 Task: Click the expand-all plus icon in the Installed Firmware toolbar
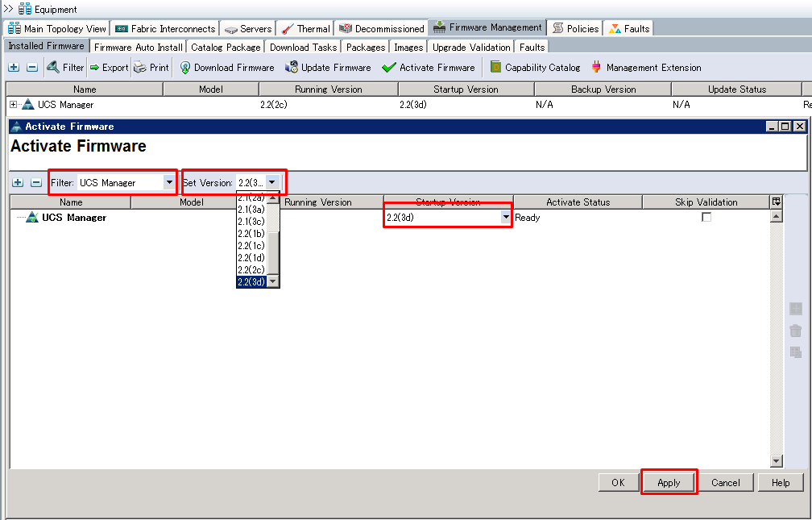(14, 68)
